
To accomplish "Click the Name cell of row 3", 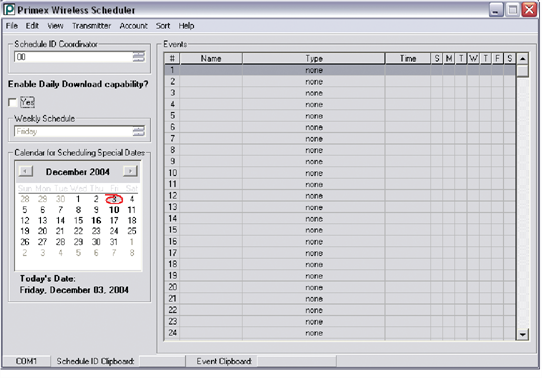I will (211, 93).
